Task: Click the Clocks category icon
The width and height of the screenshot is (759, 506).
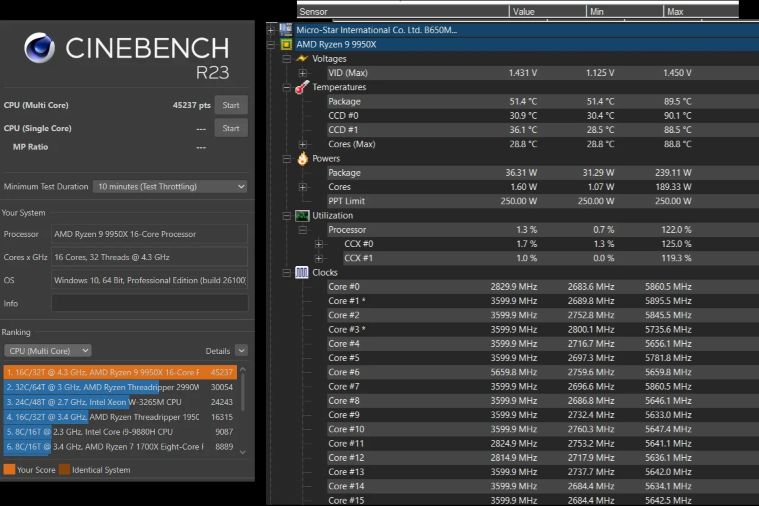Action: (x=302, y=272)
